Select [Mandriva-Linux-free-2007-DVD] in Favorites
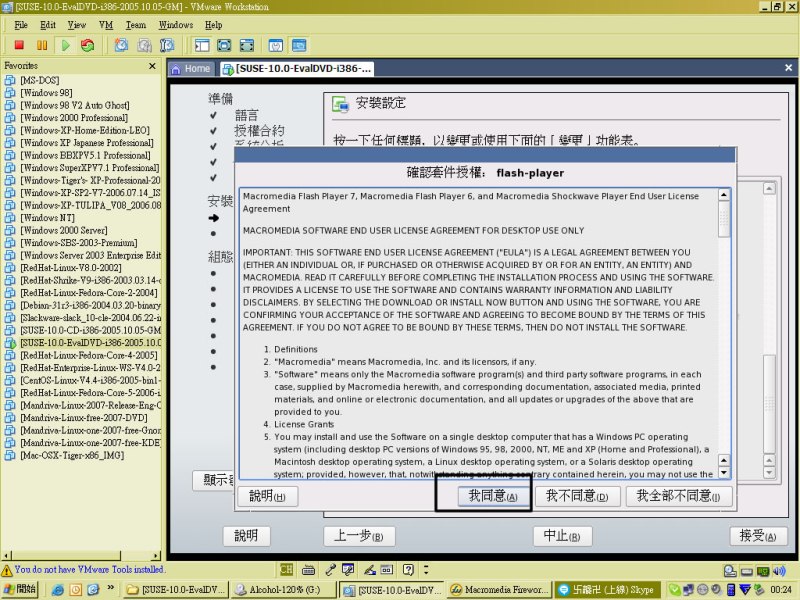800x600 pixels. click(x=84, y=418)
